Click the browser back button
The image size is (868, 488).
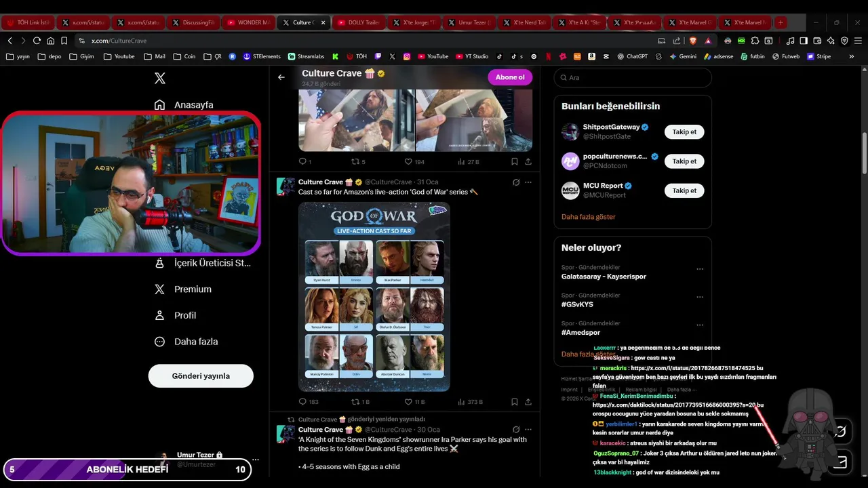click(x=10, y=41)
